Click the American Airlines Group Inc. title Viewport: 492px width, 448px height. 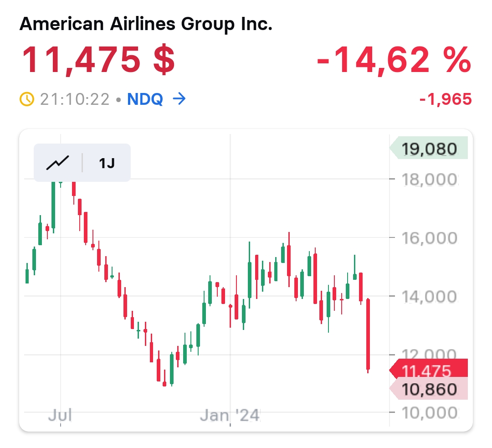(x=146, y=24)
